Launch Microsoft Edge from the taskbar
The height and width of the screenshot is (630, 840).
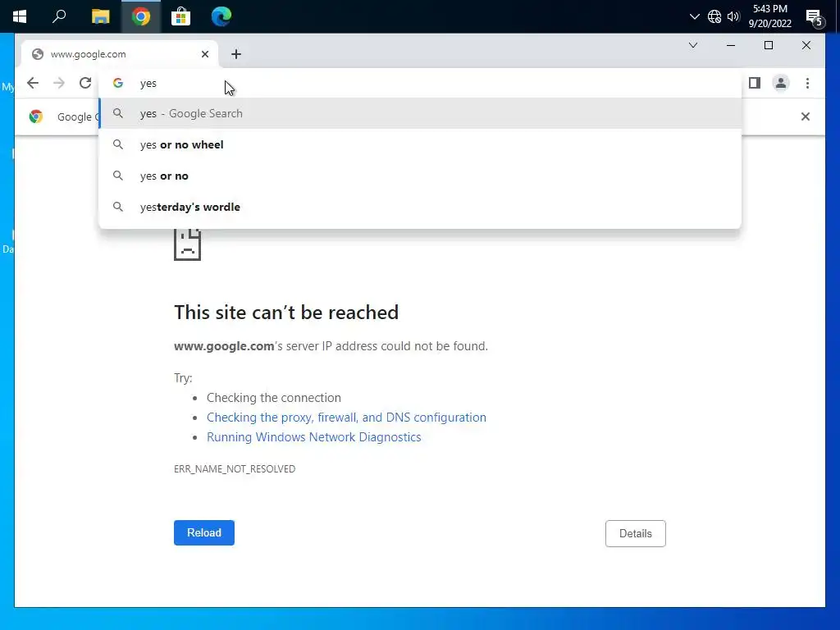(221, 16)
